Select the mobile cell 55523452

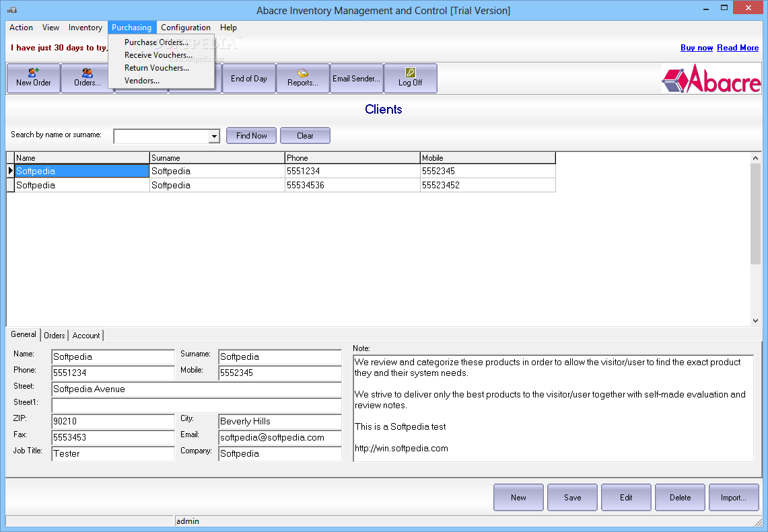coord(488,185)
